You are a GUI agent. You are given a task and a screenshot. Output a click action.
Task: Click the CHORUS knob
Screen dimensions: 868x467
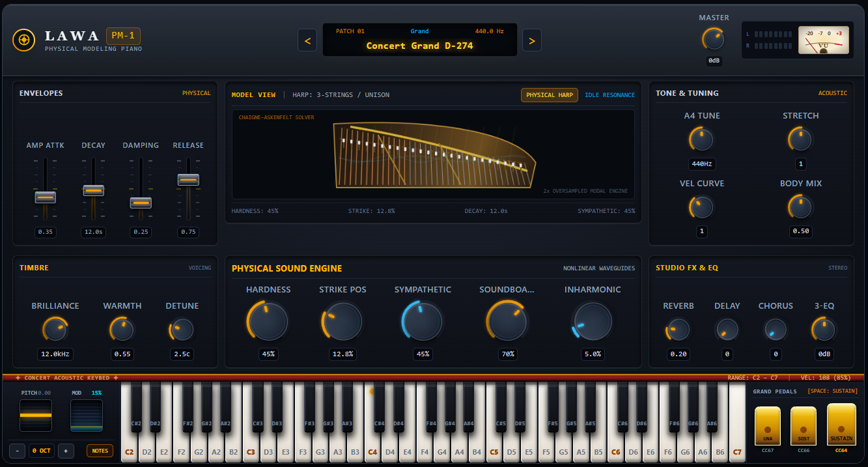pyautogui.click(x=776, y=330)
